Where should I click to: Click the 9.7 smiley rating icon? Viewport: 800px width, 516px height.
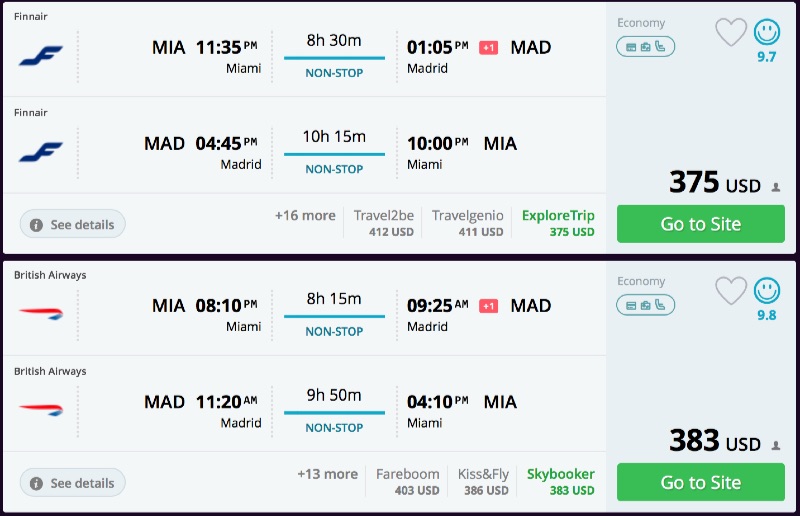click(767, 33)
